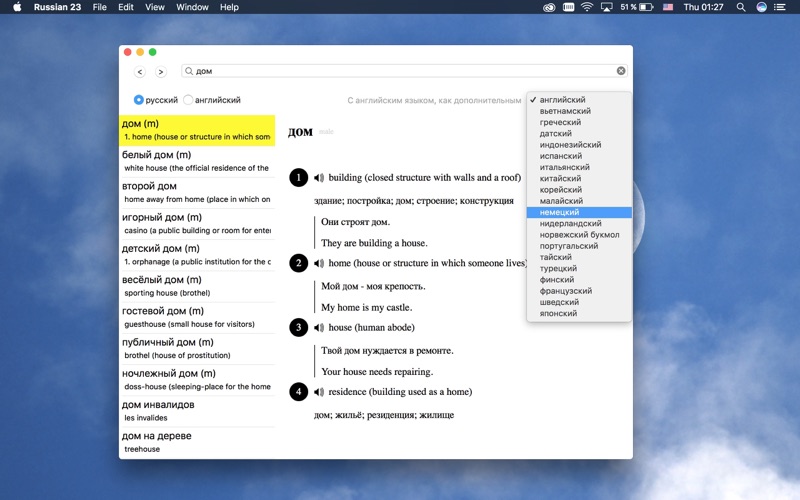
Task: Choose греческий in the language dropdown
Action: pyautogui.click(x=579, y=122)
